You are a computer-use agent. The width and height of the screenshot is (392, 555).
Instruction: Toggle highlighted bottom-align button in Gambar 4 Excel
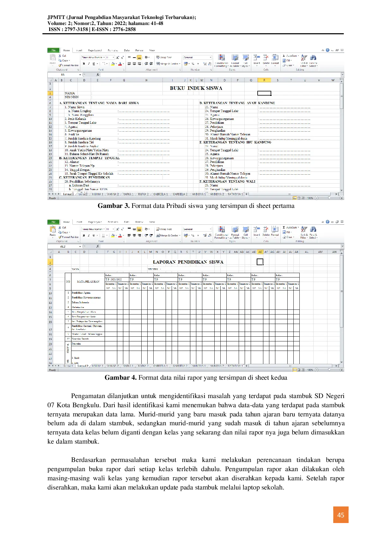[x=139, y=229]
